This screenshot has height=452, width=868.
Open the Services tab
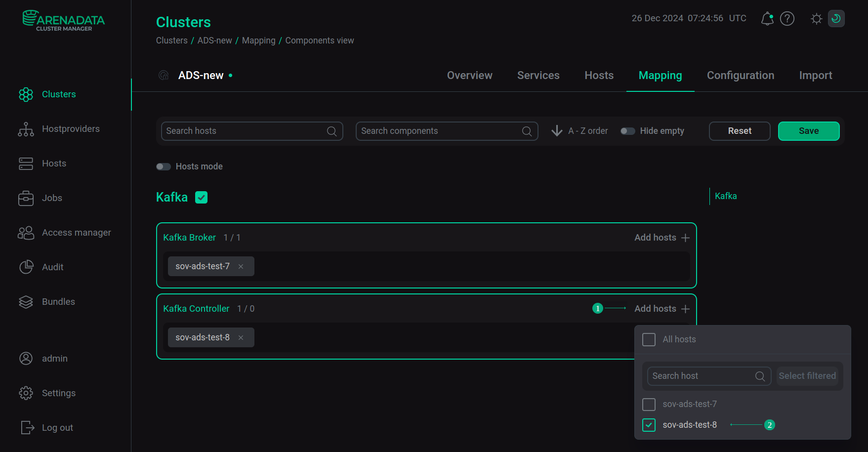[x=538, y=76]
